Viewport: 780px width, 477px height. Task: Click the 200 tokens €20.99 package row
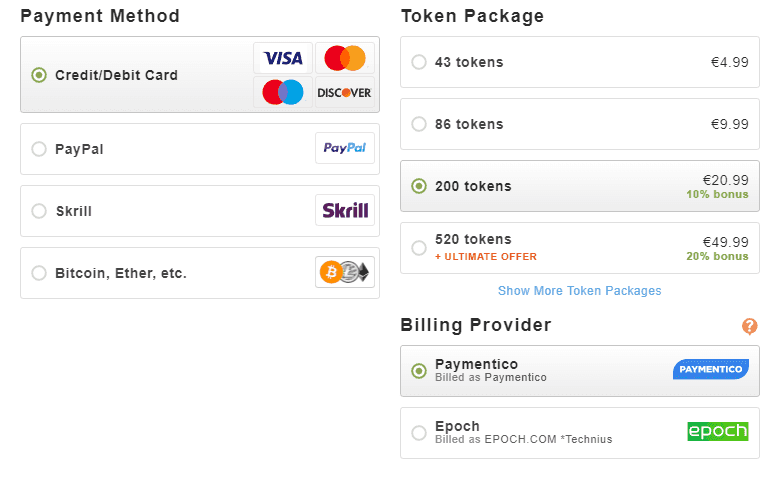(x=580, y=186)
